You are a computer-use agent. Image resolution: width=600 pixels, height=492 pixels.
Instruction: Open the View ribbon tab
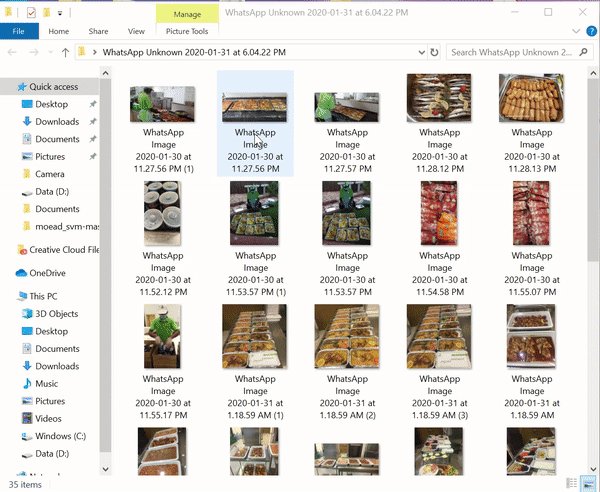[136, 31]
